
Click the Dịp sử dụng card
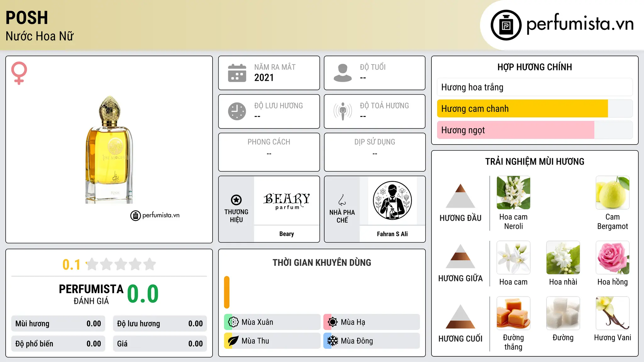[375, 152]
